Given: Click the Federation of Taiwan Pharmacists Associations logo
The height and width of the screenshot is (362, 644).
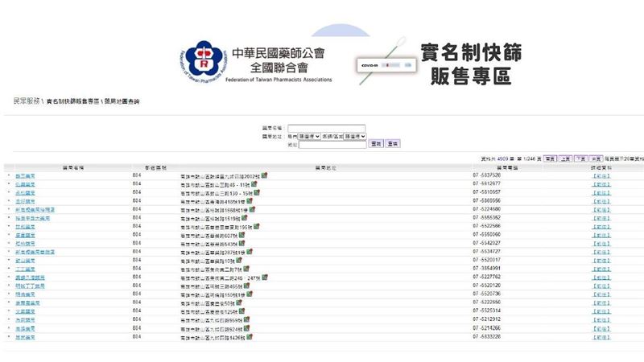Looking at the screenshot, I should point(258,62).
